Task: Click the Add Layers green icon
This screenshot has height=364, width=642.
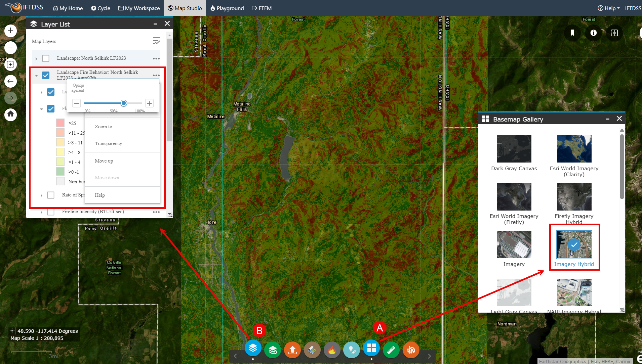Action: click(273, 350)
